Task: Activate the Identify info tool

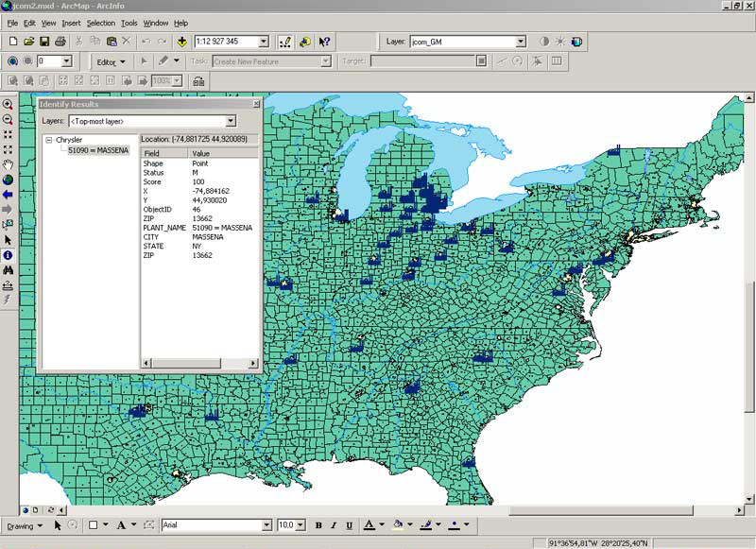Action: [x=9, y=254]
